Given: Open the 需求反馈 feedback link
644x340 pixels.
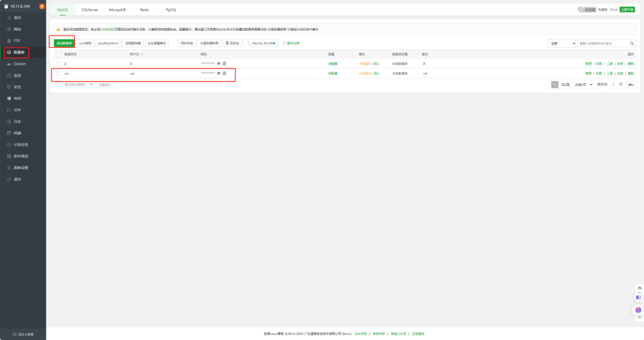Looking at the screenshot, I should (x=291, y=43).
